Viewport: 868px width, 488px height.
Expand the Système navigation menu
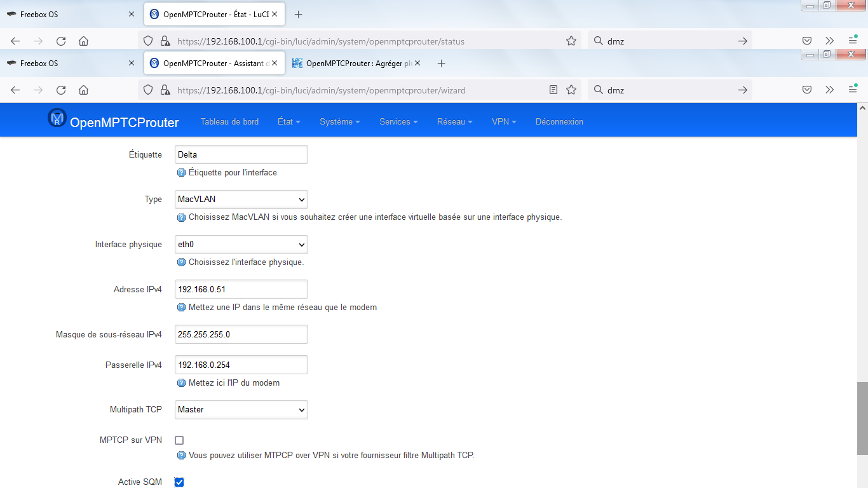click(340, 122)
